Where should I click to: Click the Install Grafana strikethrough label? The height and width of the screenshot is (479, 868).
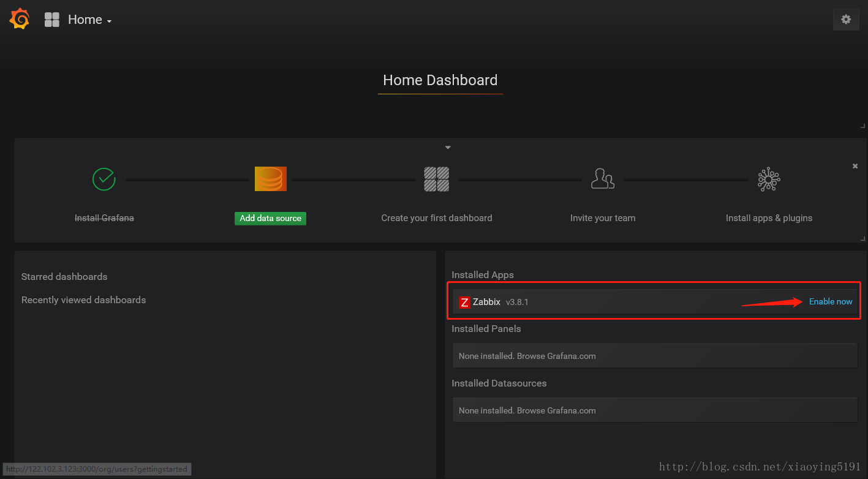[x=104, y=218]
